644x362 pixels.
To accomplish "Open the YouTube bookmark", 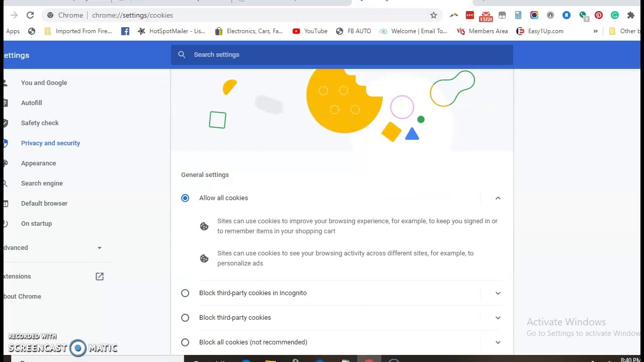I will pyautogui.click(x=310, y=31).
